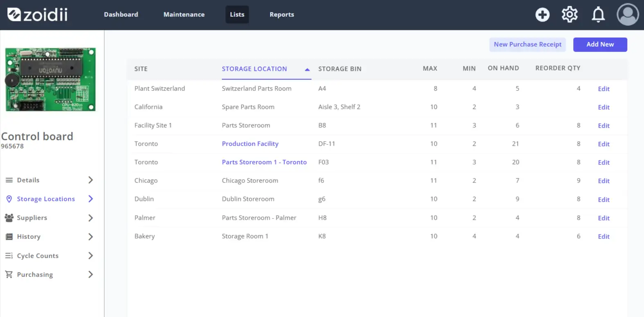Open the Reports menu
This screenshot has width=644, height=317.
(x=281, y=14)
